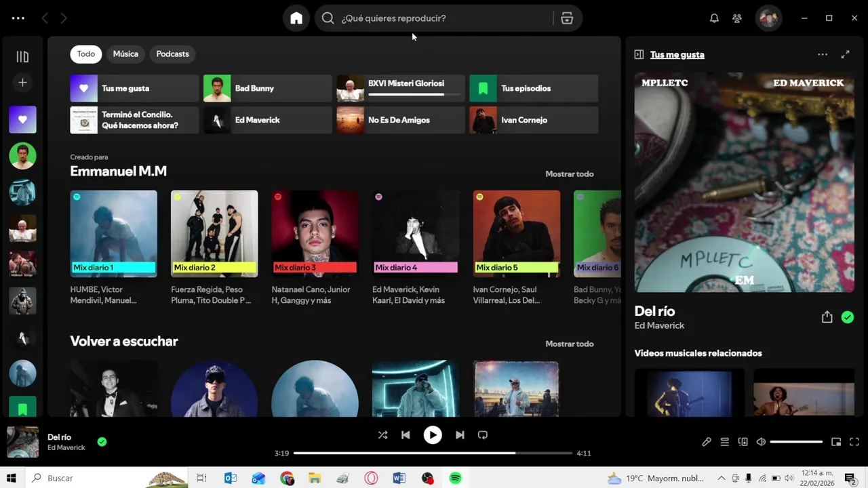Open No Es De Amigos tile
Screen dimensions: 868x488
pos(401,120)
